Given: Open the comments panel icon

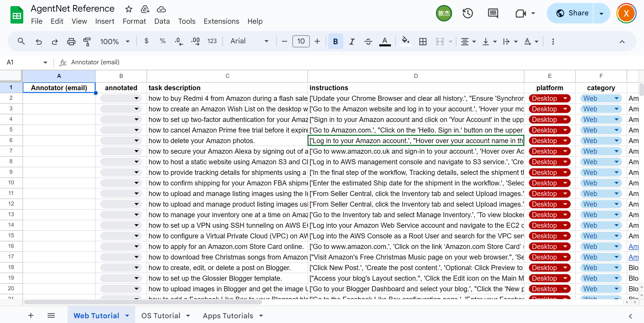Looking at the screenshot, I should coord(493,13).
